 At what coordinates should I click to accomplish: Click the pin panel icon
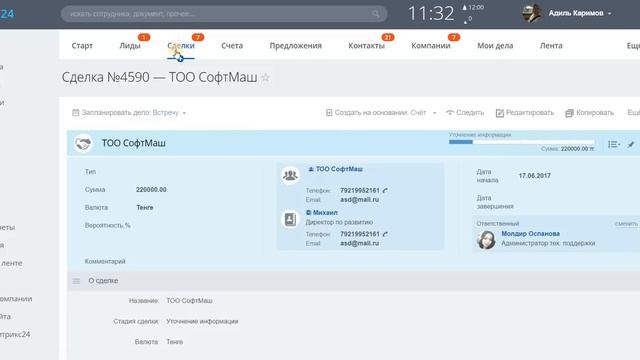coord(631,144)
